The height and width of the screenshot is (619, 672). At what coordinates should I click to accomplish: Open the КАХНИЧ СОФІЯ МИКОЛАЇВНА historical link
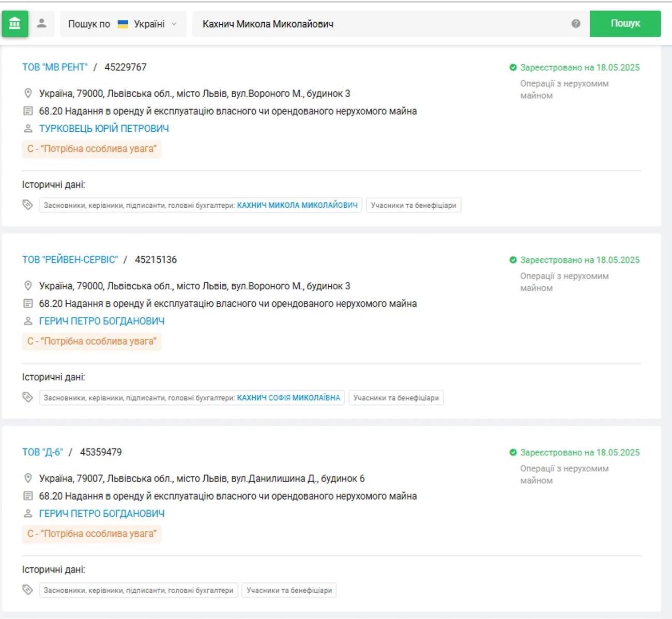pyautogui.click(x=288, y=398)
